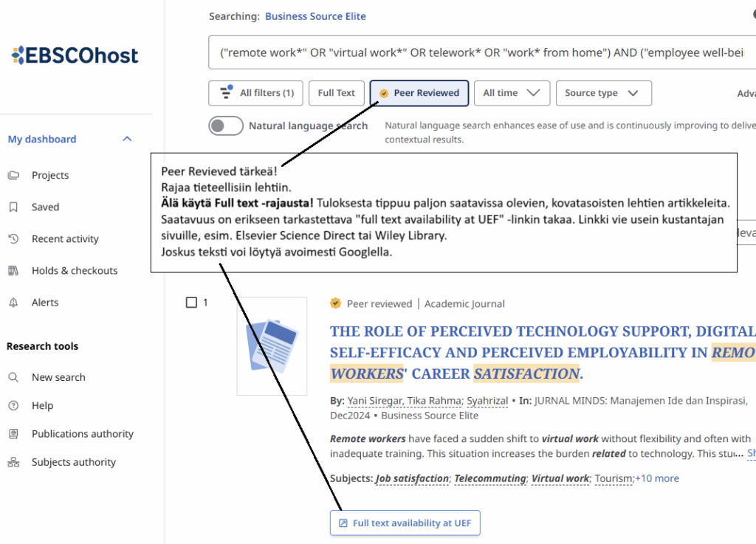Viewport: 756px width, 544px height.
Task: Click the EBSCOhost logo
Action: 75,55
